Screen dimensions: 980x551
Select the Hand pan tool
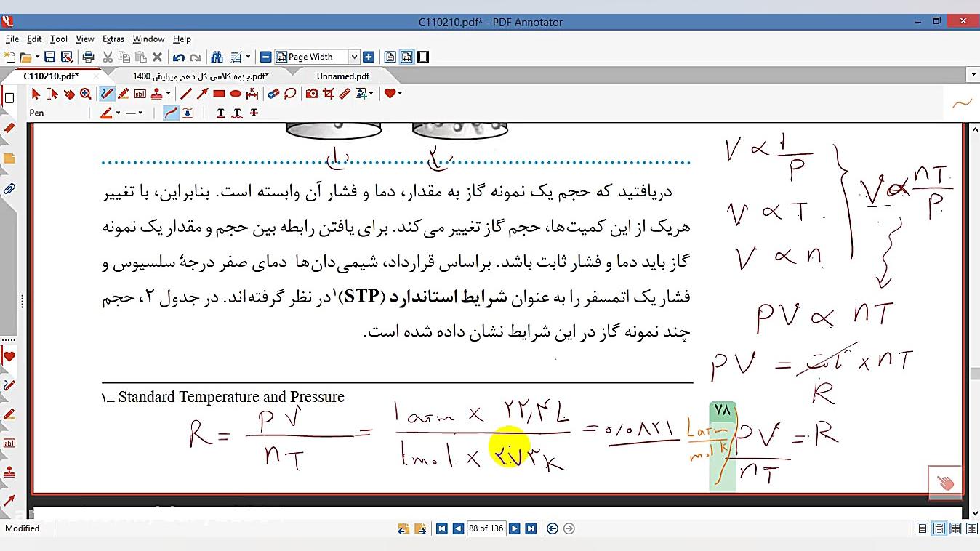click(69, 94)
